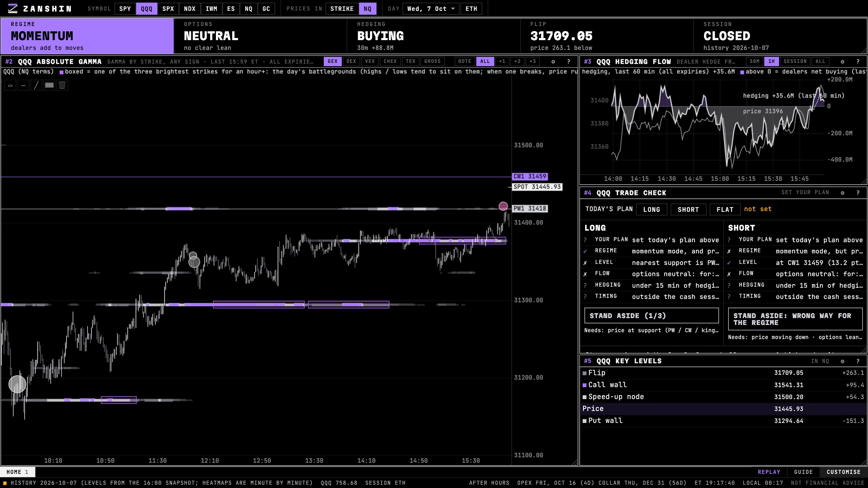
Task: Select the Put wall row in Key Levels
Action: (723, 421)
